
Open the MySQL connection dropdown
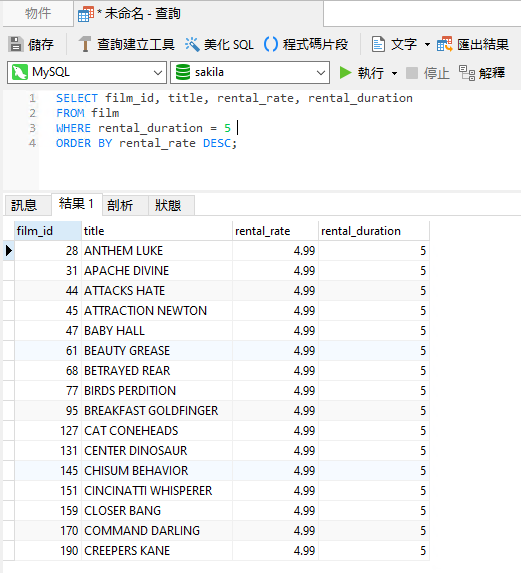158,73
